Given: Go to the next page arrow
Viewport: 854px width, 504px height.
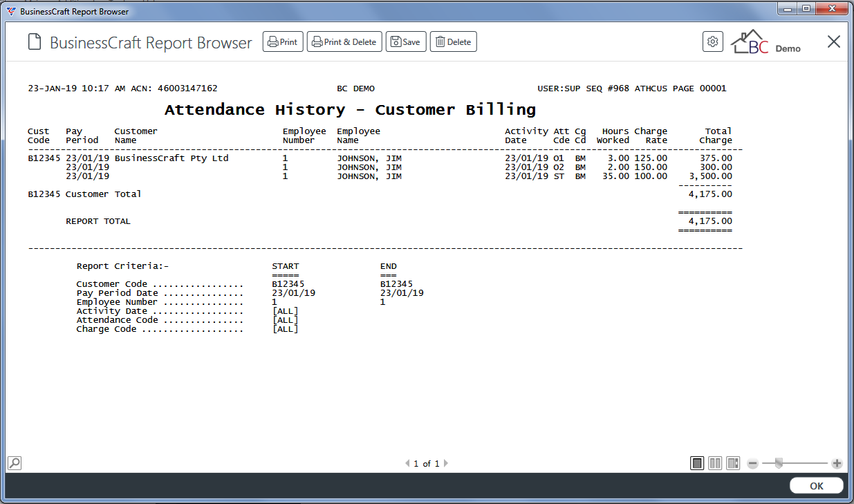Looking at the screenshot, I should click(446, 464).
